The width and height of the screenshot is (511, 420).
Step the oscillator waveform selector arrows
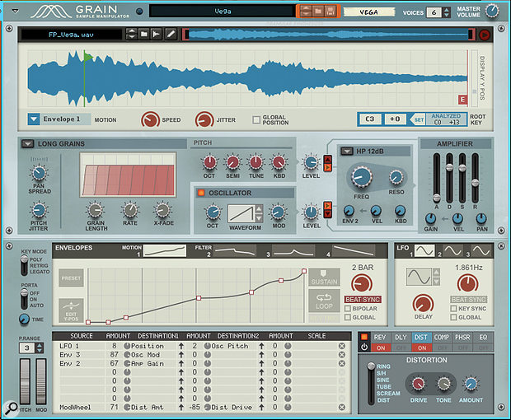pos(259,213)
